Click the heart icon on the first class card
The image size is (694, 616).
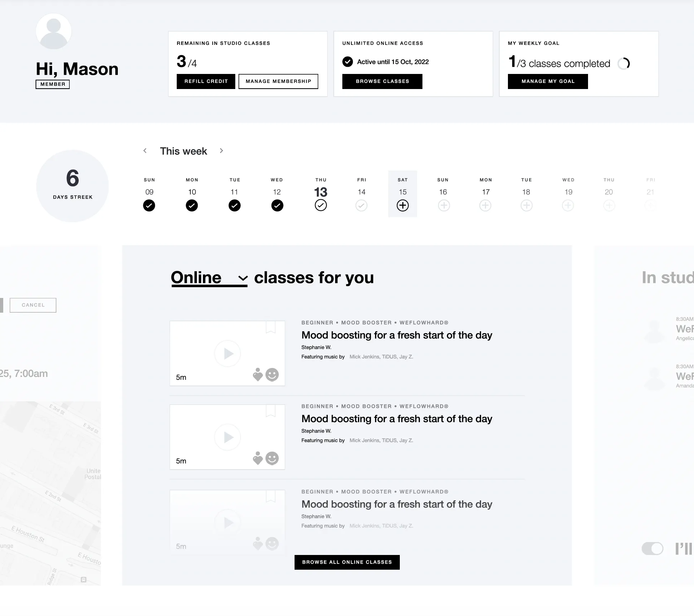pos(257,374)
